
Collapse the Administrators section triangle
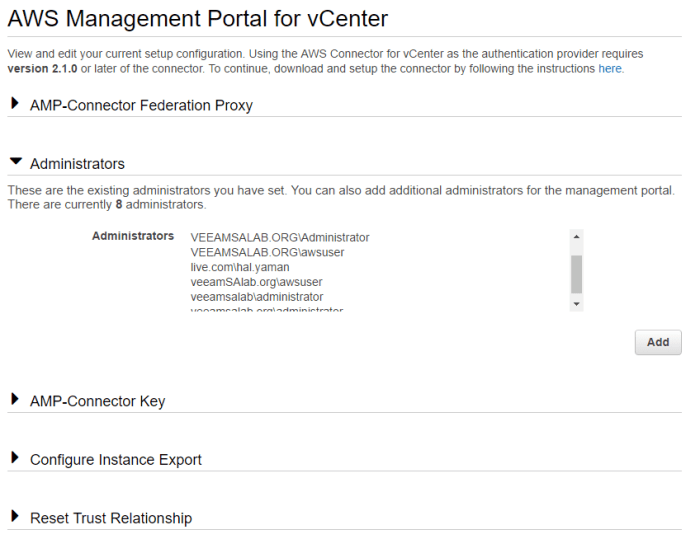[x=16, y=162]
